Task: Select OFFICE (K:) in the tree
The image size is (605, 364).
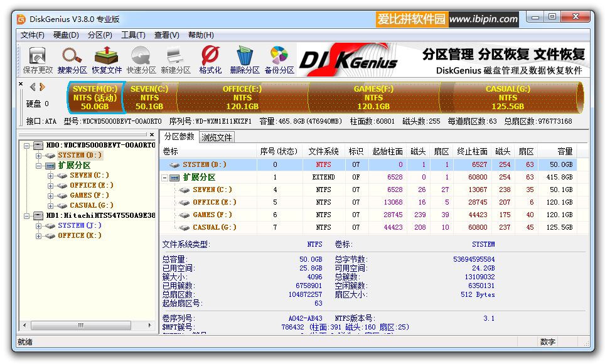Action: coord(80,235)
